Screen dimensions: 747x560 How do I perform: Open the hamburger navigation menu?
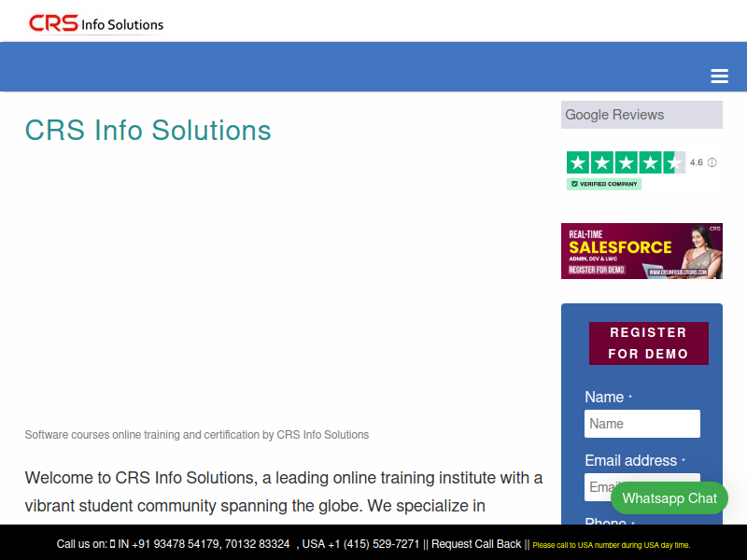[x=719, y=76]
